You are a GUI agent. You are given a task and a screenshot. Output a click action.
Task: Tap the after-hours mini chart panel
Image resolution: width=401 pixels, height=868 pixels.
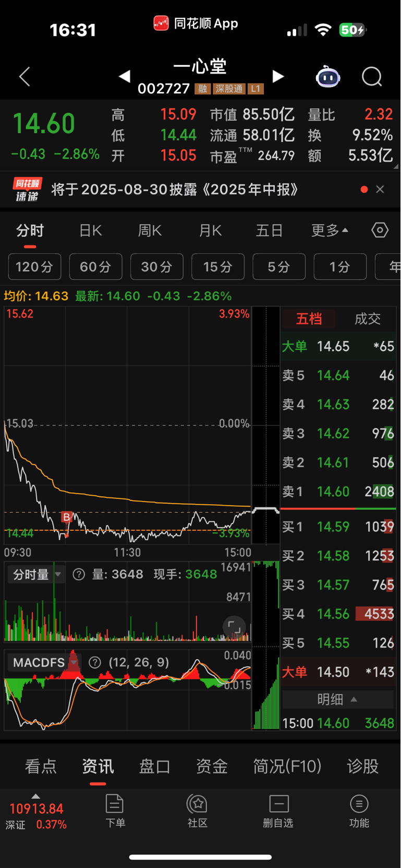[266, 425]
